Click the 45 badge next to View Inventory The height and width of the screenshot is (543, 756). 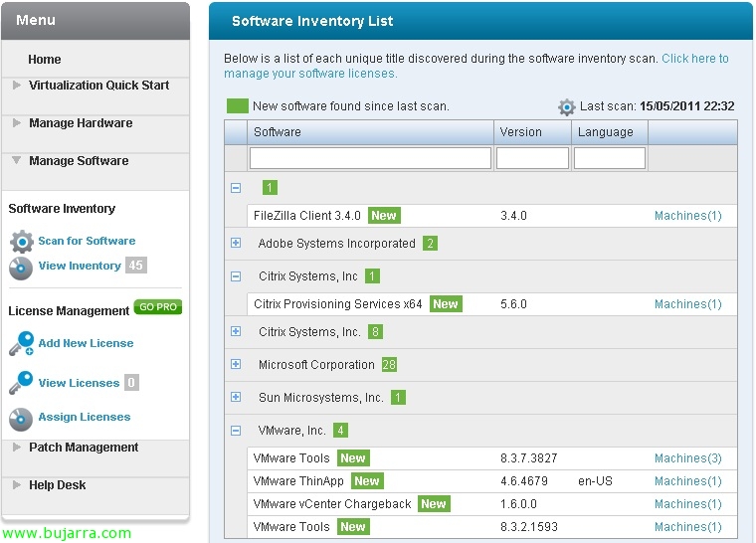[x=136, y=265]
